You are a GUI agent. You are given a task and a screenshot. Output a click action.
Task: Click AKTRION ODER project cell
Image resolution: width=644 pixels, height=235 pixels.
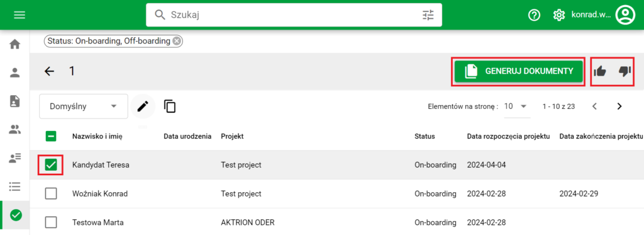(248, 222)
